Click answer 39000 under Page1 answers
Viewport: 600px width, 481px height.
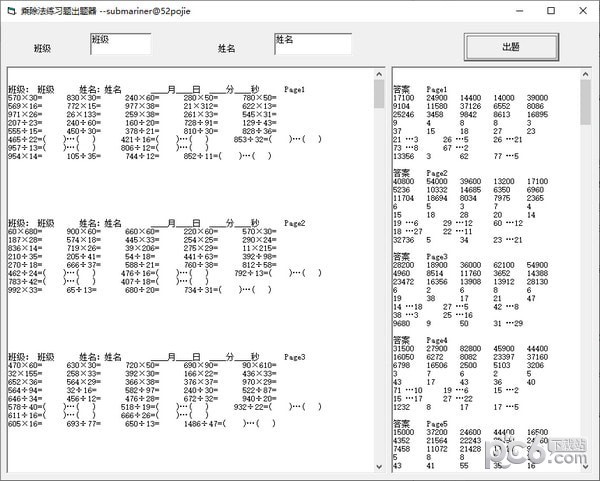point(537,98)
